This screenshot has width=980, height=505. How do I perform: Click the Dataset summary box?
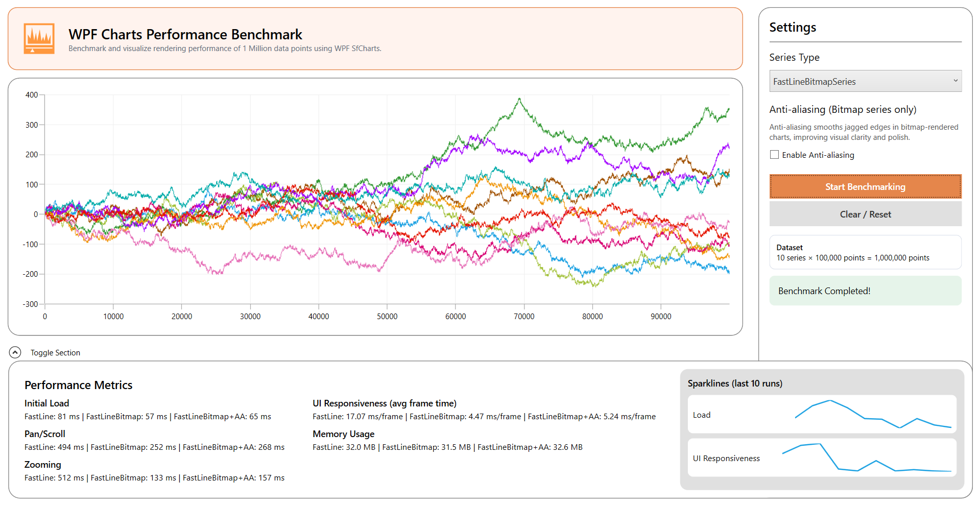click(865, 252)
